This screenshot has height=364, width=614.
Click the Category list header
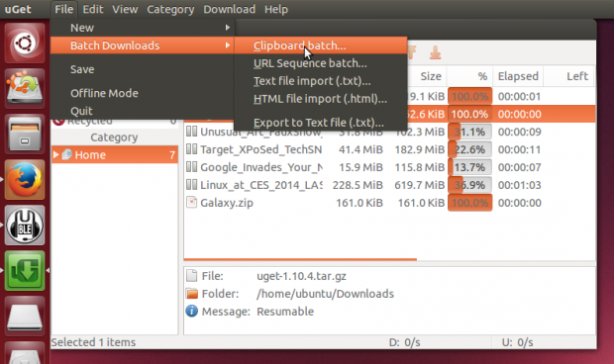pos(114,137)
